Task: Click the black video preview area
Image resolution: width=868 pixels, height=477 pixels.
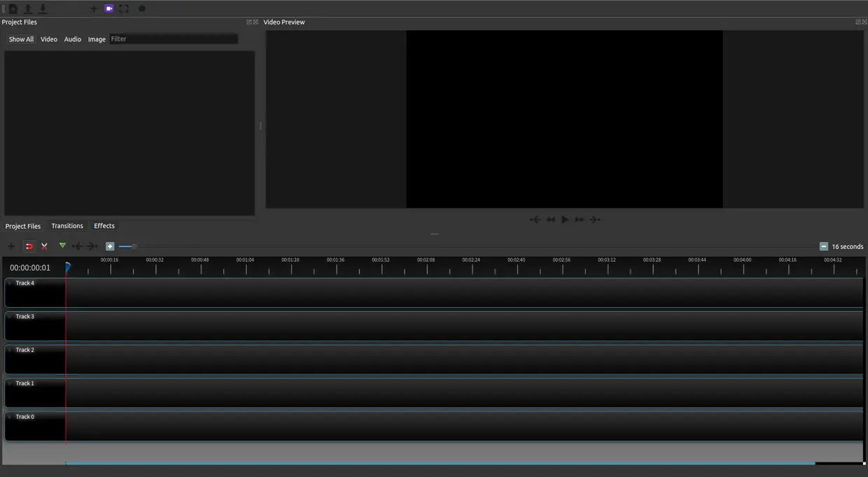Action: 564,119
